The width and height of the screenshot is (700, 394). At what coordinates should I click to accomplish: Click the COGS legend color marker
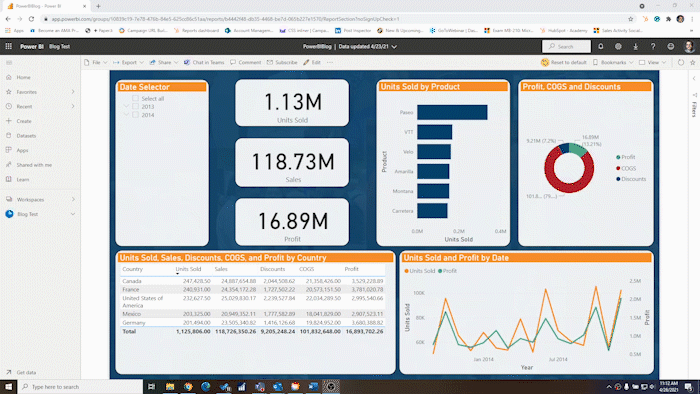pyautogui.click(x=618, y=168)
